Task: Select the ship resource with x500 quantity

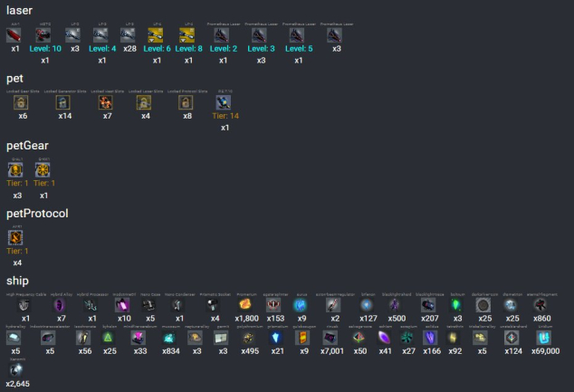Action: (396, 306)
